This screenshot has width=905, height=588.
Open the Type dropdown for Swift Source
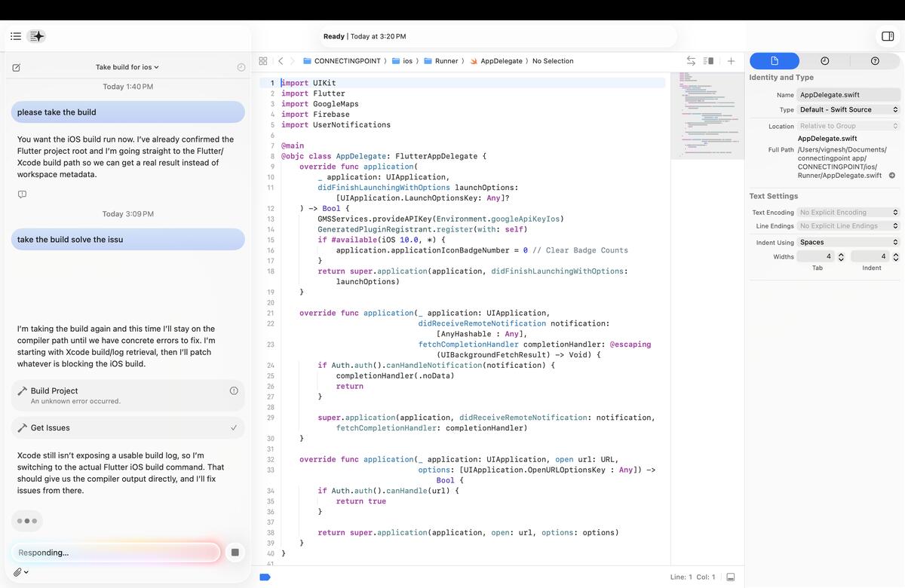tap(848, 109)
